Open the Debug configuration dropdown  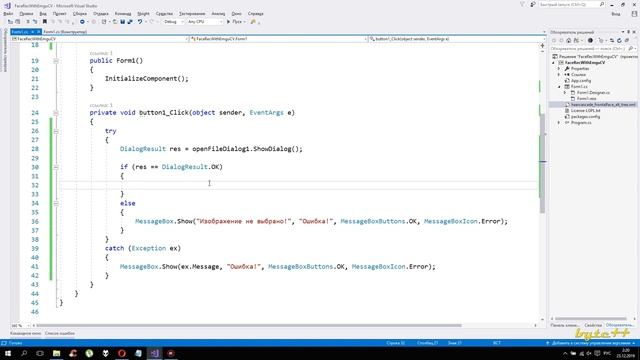(x=174, y=22)
